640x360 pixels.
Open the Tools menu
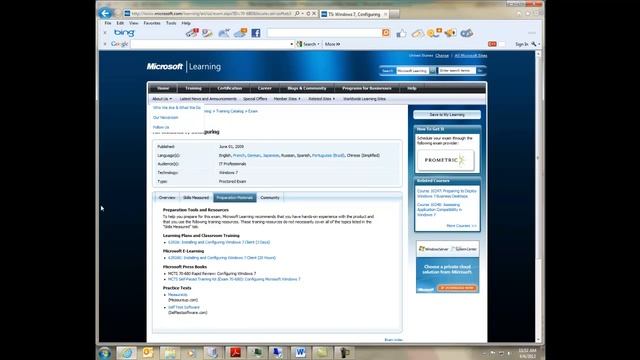coord(171,23)
